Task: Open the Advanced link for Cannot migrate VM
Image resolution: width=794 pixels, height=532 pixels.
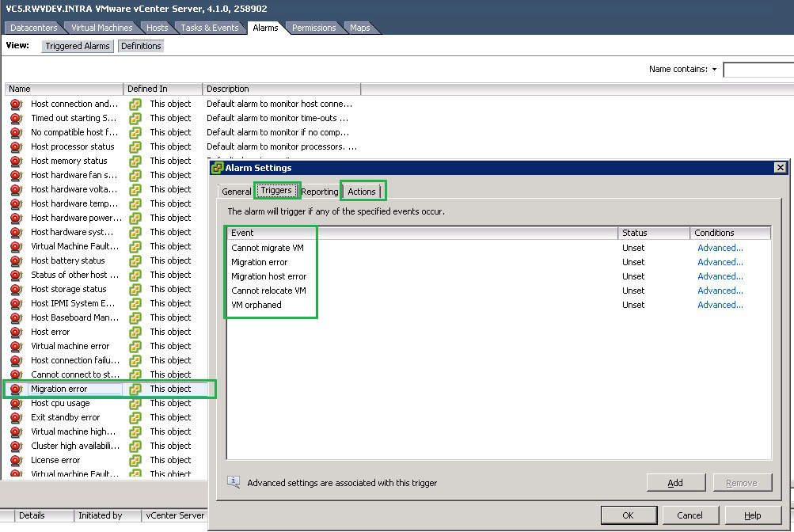Action: (x=720, y=248)
